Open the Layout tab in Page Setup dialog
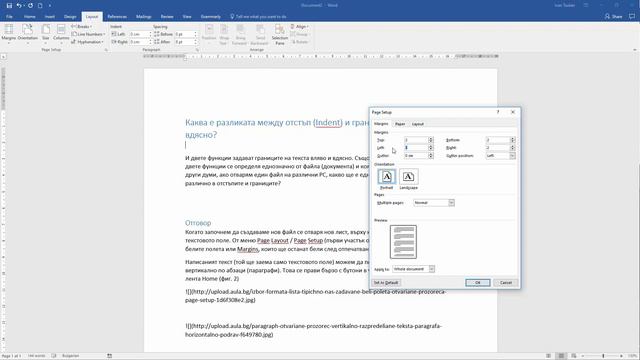640x360 pixels. [x=418, y=124]
